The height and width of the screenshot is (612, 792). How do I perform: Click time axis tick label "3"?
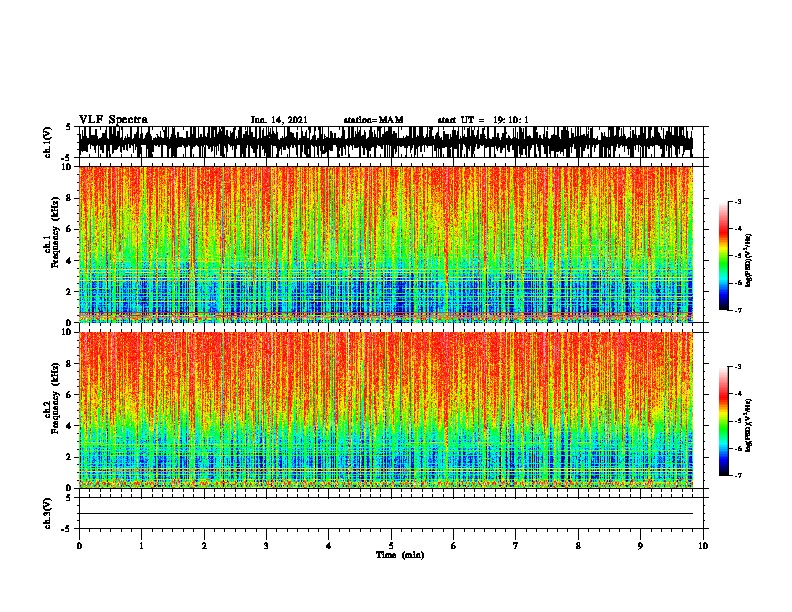[266, 546]
